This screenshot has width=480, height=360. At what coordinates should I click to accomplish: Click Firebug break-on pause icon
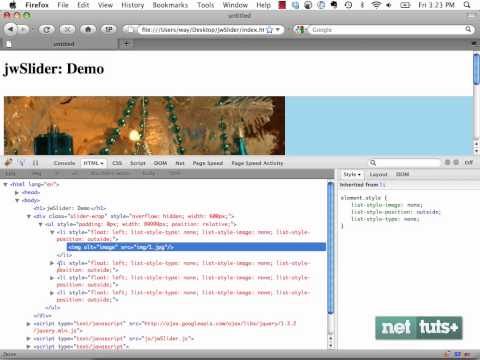pyautogui.click(x=35, y=163)
